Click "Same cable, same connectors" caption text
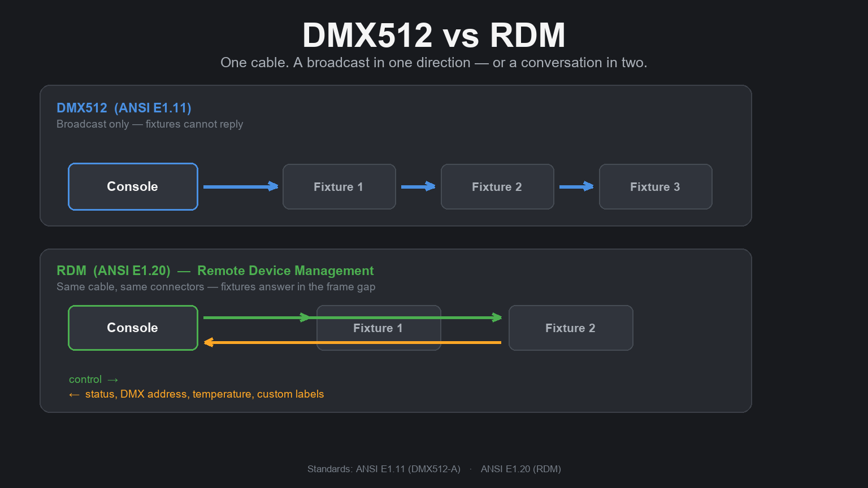This screenshot has height=488, width=868. pyautogui.click(x=216, y=287)
